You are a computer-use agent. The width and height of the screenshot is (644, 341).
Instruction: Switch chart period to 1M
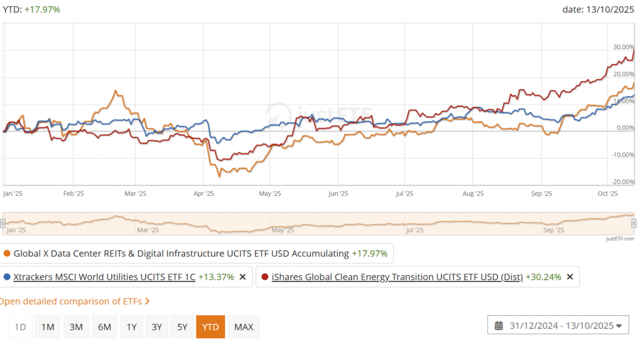48,327
